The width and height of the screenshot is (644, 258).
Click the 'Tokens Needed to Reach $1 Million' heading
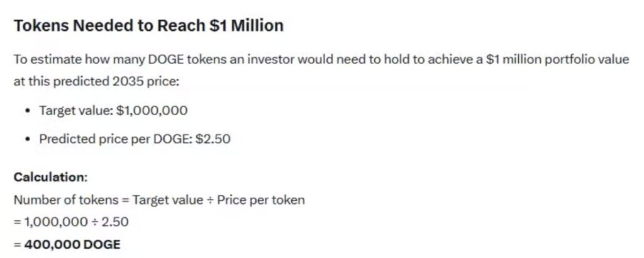pyautogui.click(x=148, y=26)
